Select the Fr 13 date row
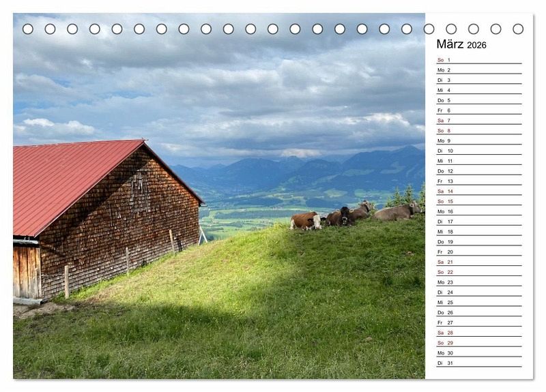 [x=479, y=181]
